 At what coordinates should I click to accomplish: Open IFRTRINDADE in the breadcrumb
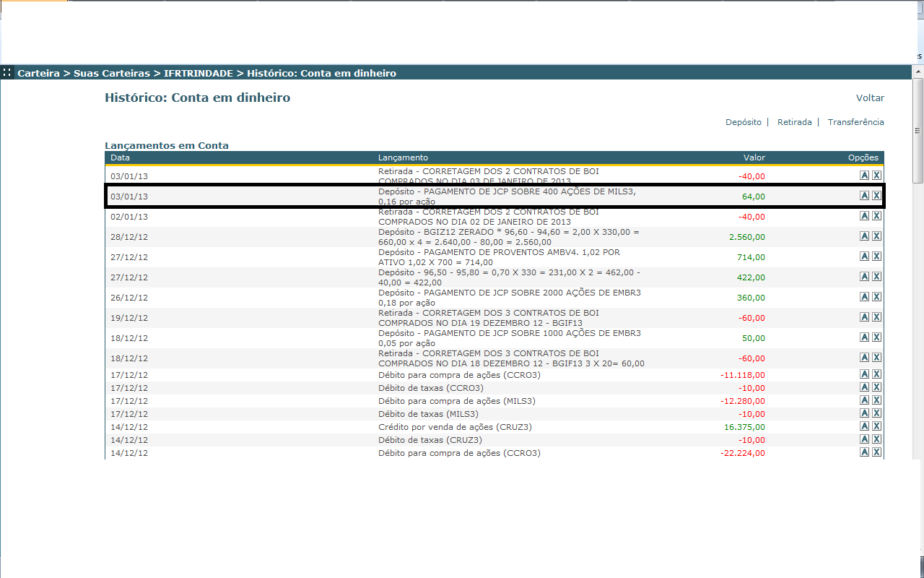[x=199, y=73]
